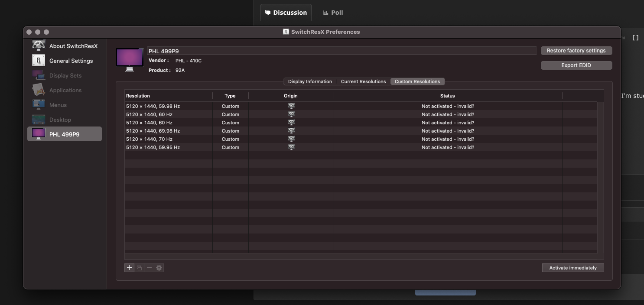
Task: Click Export EDID button
Action: click(576, 65)
